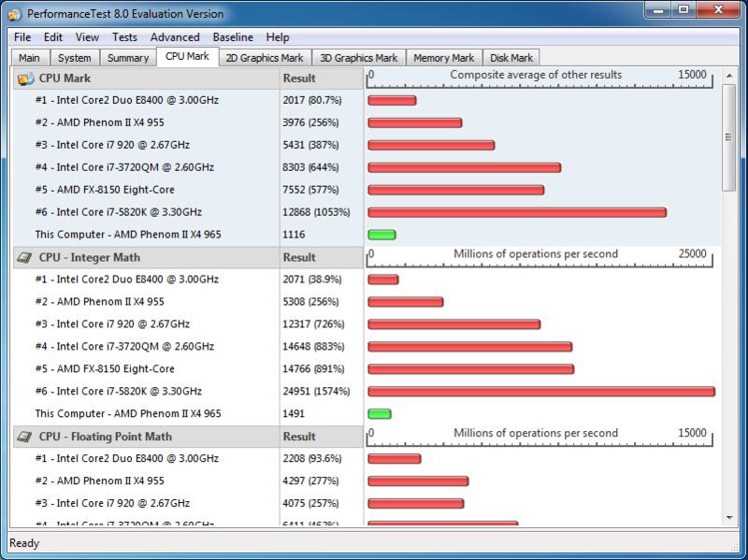748x560 pixels.
Task: Click the Result column header of CPU Mark
Action: click(322, 79)
